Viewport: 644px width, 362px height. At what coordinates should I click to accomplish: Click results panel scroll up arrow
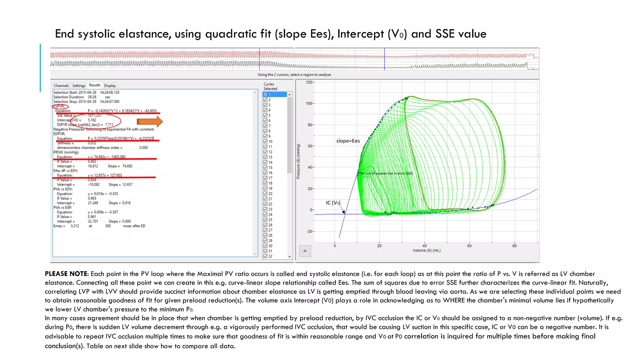pos(255,93)
